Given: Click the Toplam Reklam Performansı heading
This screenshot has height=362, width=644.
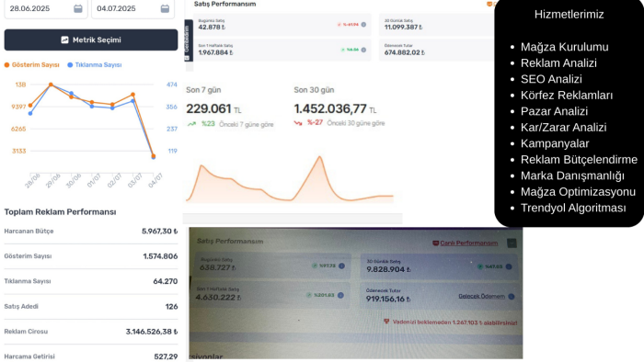Looking at the screenshot, I should 60,212.
